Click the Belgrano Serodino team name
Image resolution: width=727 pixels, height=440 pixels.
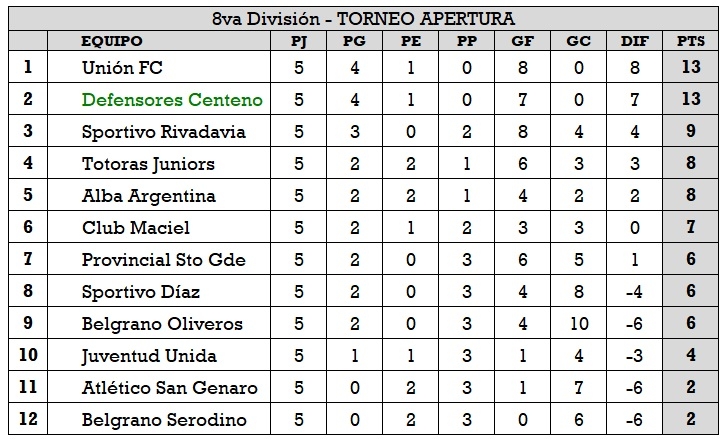pyautogui.click(x=163, y=420)
